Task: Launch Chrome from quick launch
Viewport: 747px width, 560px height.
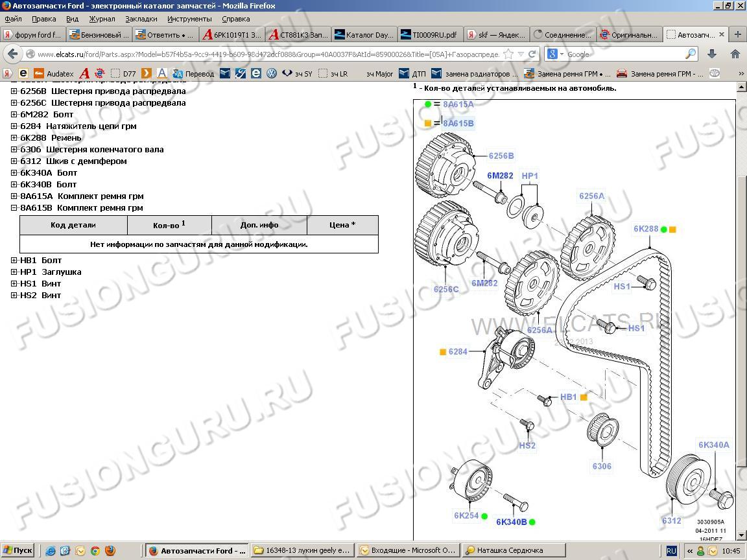Action: [x=95, y=551]
